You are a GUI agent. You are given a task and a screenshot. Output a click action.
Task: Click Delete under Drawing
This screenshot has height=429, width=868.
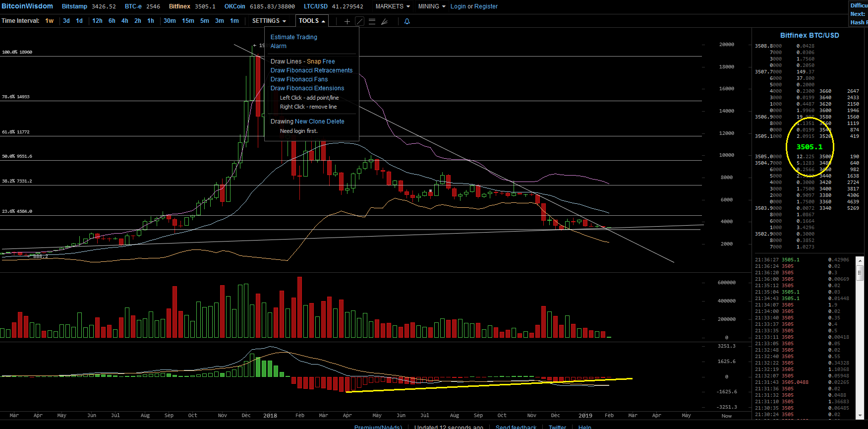pyautogui.click(x=335, y=122)
